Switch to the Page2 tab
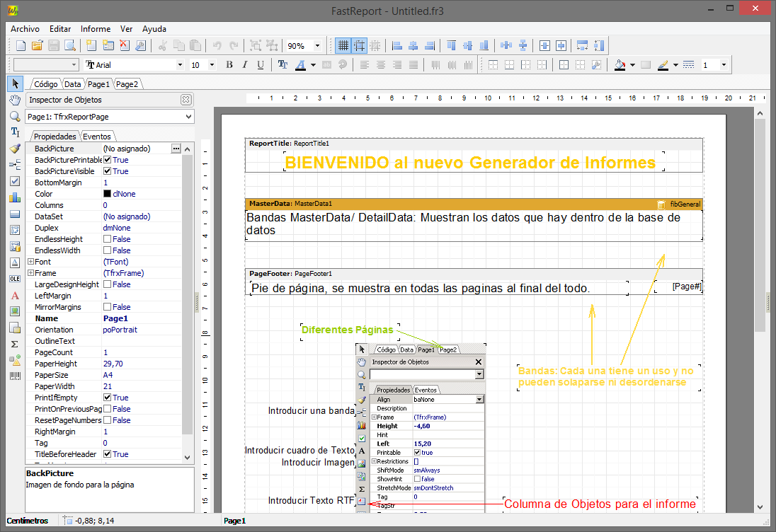Screen dimensions: 776x532 tap(127, 84)
